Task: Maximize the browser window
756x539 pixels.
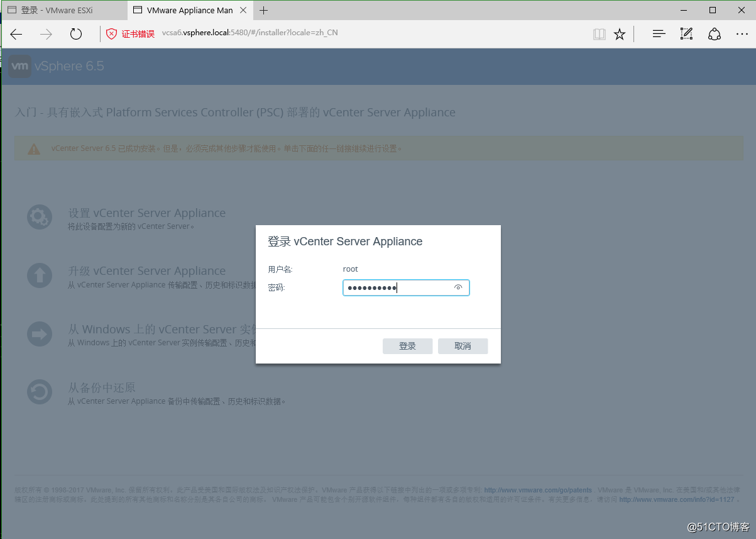Action: click(x=712, y=10)
